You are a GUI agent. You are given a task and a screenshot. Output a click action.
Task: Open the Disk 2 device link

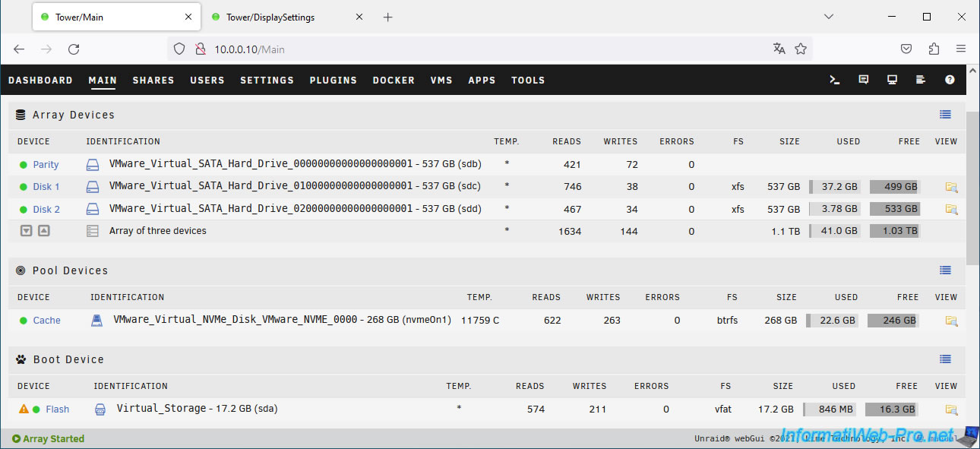(x=46, y=210)
